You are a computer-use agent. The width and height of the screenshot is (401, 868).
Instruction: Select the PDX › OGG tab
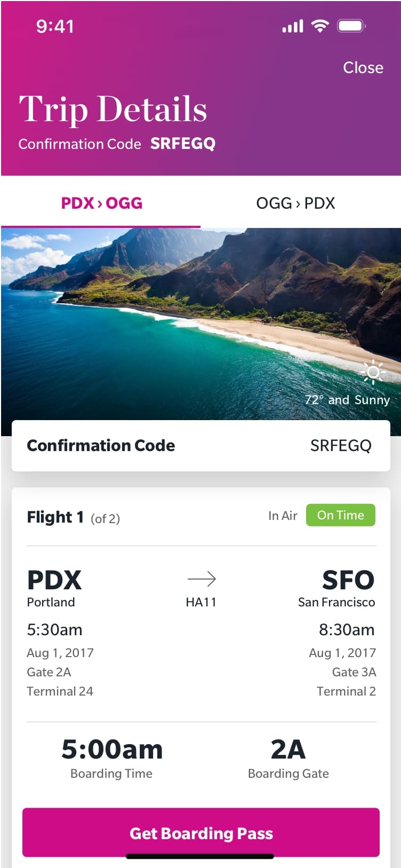(x=101, y=203)
